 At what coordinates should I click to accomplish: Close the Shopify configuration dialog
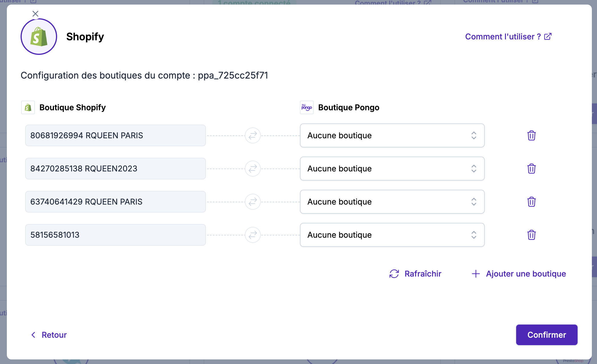[35, 14]
